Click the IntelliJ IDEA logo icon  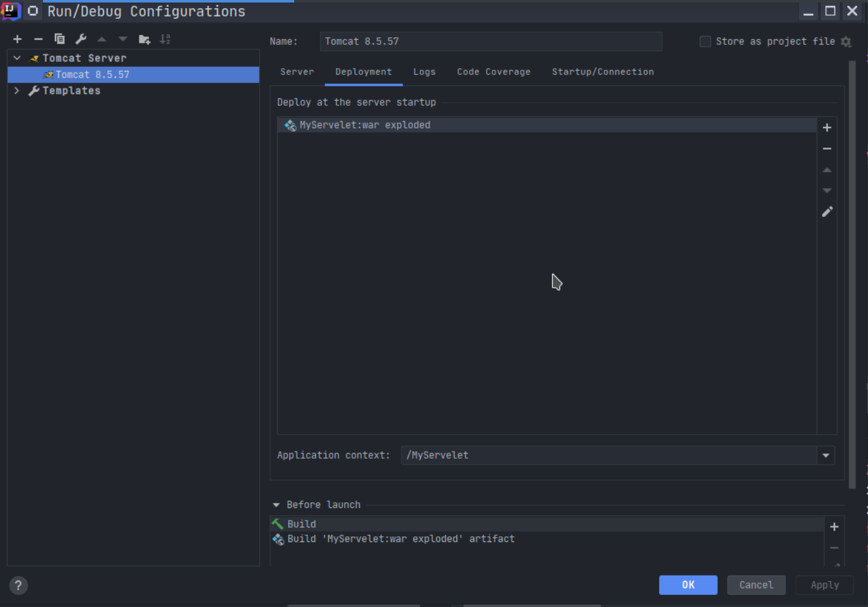(11, 11)
